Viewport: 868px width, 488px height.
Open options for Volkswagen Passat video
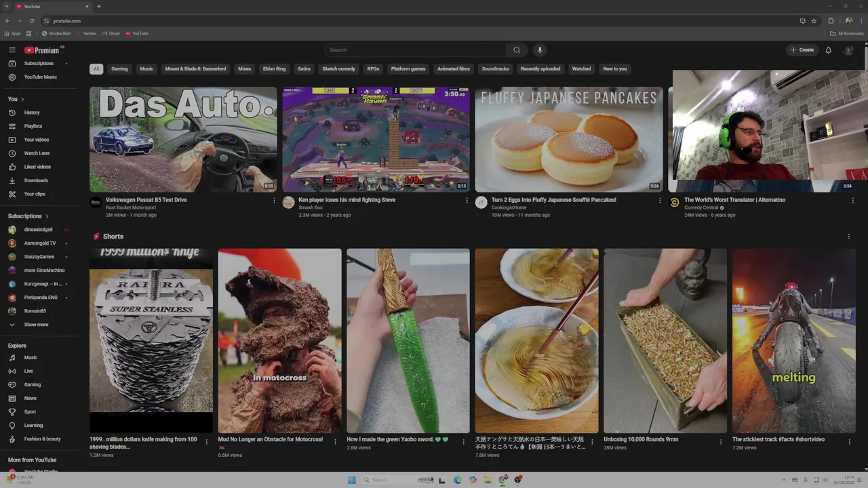tap(274, 201)
